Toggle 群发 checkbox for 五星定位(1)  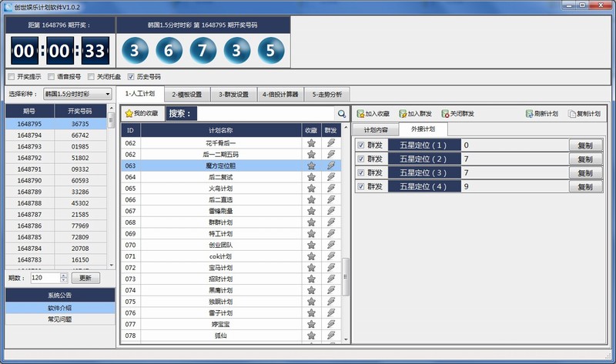[361, 145]
